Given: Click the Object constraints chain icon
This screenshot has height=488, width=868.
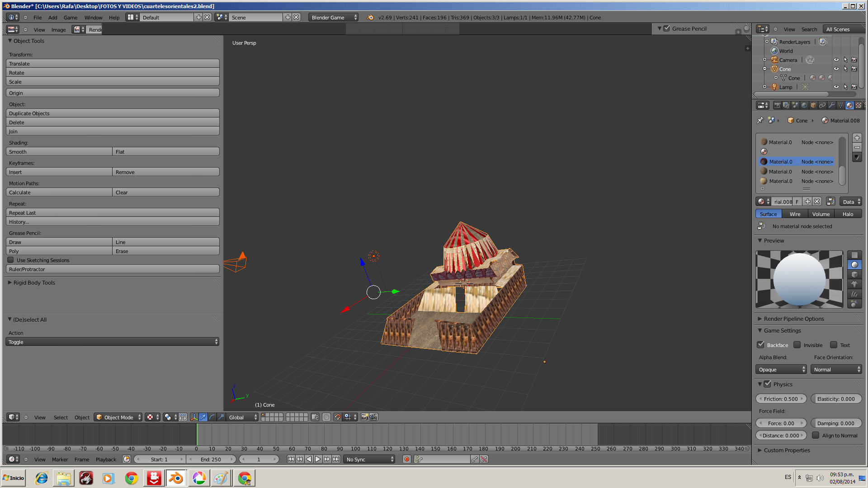Looking at the screenshot, I should pyautogui.click(x=822, y=105).
